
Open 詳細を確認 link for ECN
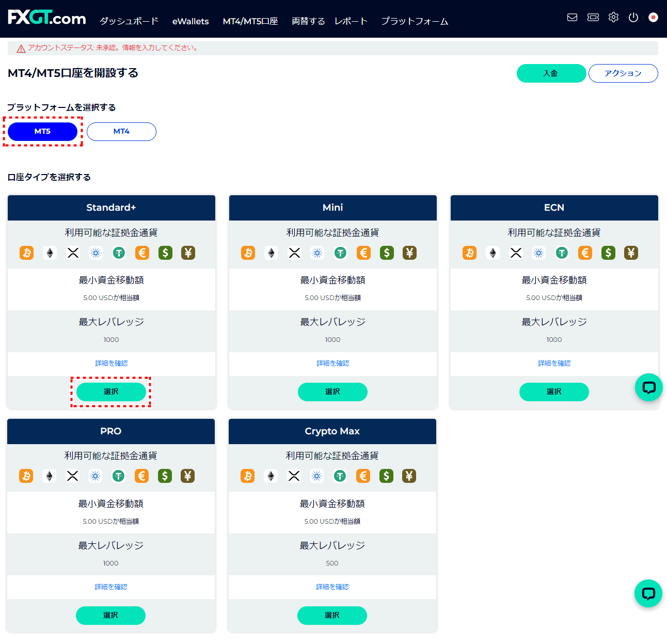pos(554,364)
